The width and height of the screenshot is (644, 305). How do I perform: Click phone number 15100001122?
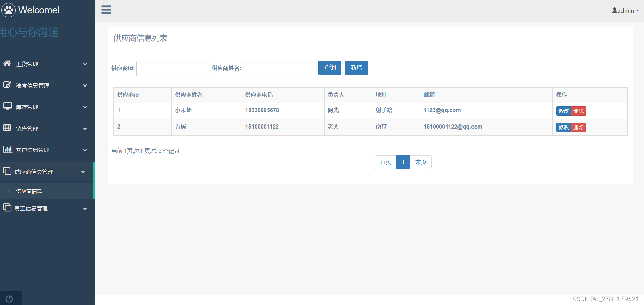262,127
